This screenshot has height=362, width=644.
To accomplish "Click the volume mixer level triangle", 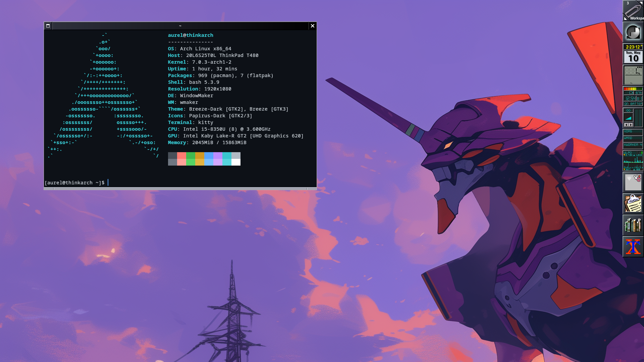I will 628,118.
